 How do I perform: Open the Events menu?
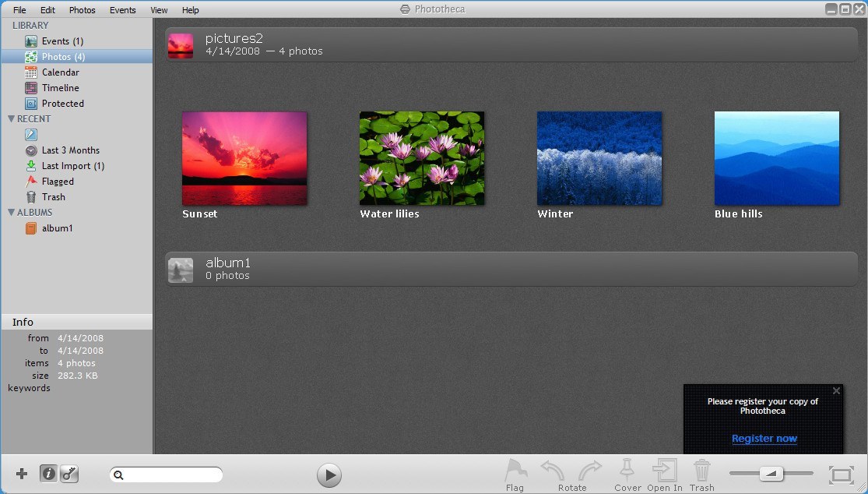click(x=122, y=9)
